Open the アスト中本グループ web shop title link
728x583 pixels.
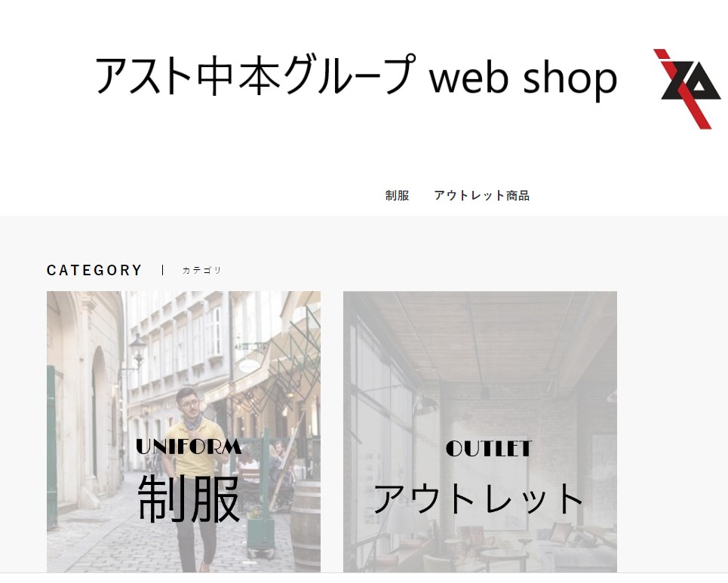[355, 75]
